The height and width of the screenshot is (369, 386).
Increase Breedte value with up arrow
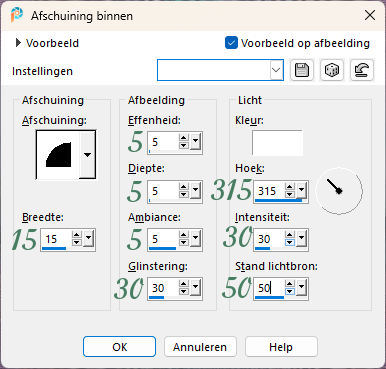click(x=77, y=235)
